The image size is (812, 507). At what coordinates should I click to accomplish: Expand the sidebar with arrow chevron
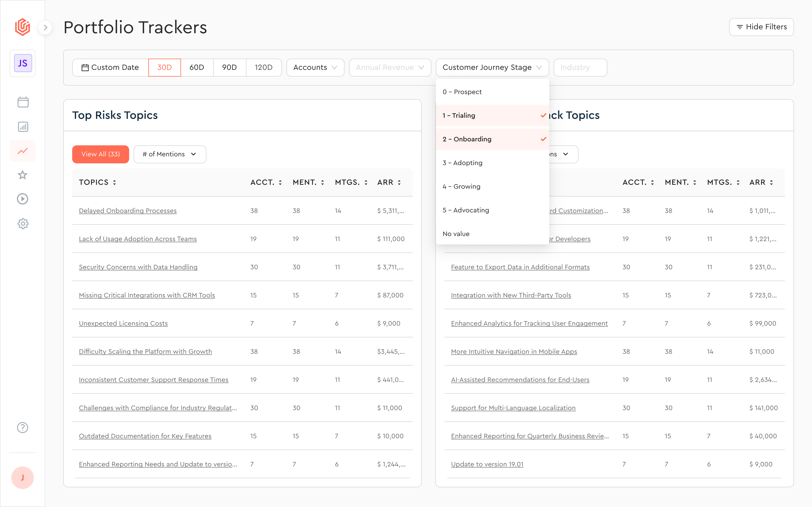(x=45, y=28)
